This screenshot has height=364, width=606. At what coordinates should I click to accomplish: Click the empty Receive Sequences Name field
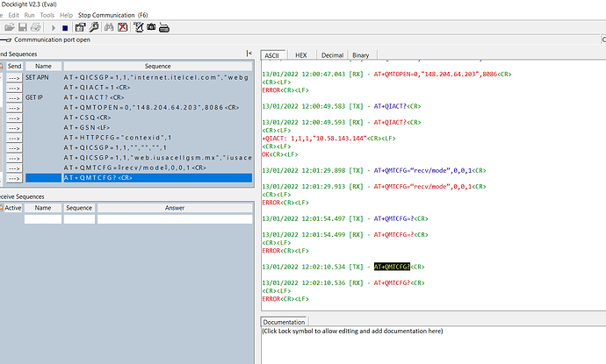(43, 219)
